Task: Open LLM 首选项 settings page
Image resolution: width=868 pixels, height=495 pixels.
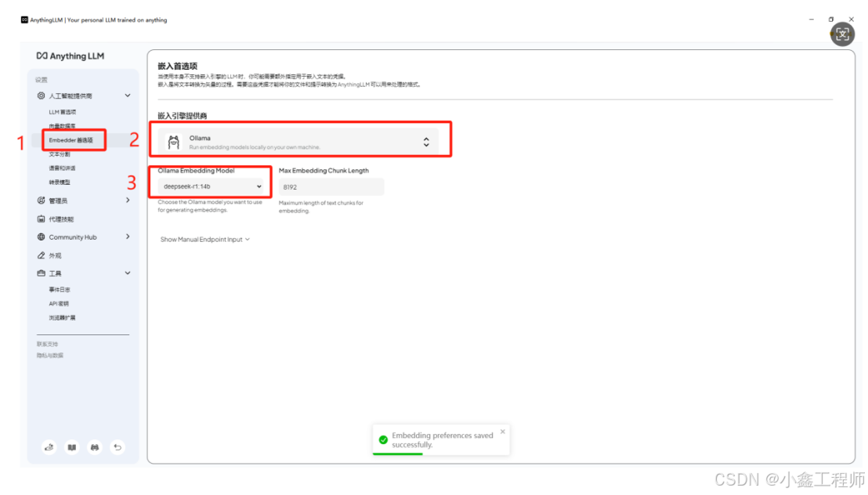Action: [x=63, y=112]
